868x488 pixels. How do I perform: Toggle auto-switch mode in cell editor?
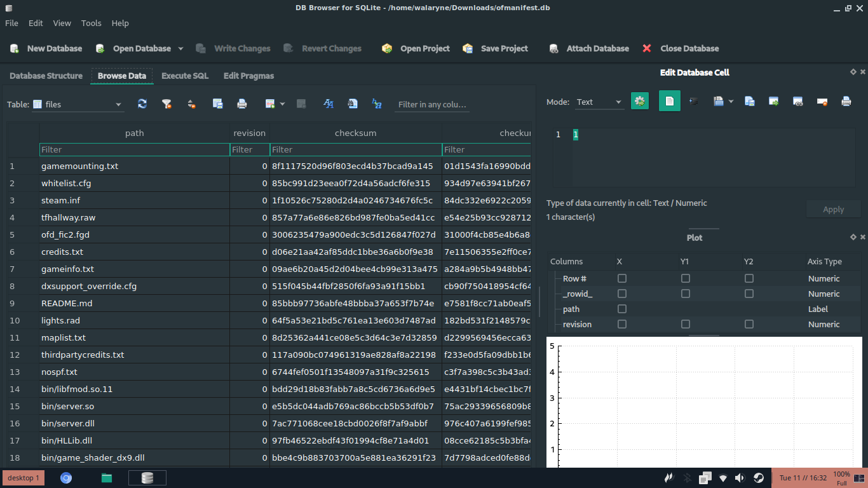pos(640,100)
